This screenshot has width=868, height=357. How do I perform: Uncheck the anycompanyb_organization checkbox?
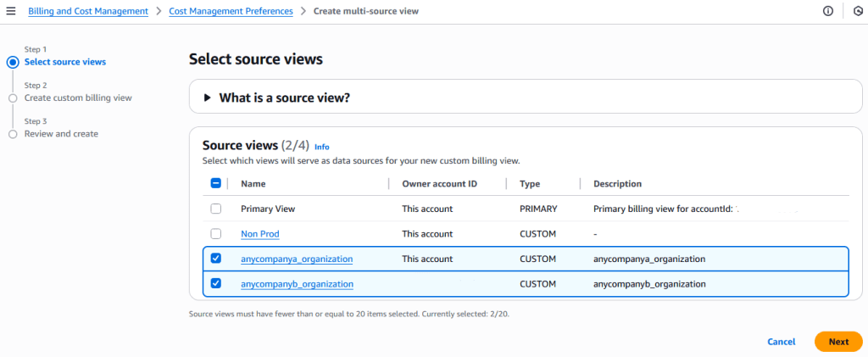coord(216,284)
